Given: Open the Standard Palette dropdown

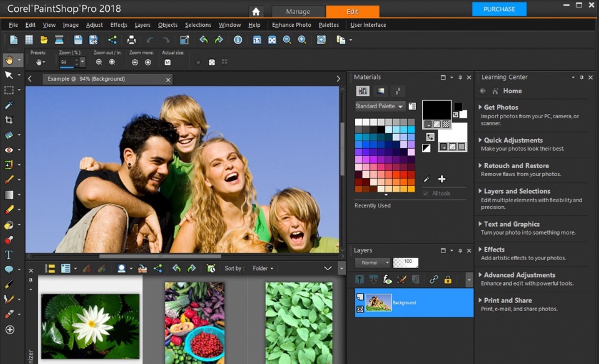Looking at the screenshot, I should tap(380, 106).
